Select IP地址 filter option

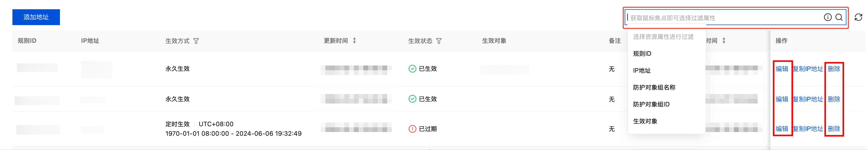tap(642, 71)
